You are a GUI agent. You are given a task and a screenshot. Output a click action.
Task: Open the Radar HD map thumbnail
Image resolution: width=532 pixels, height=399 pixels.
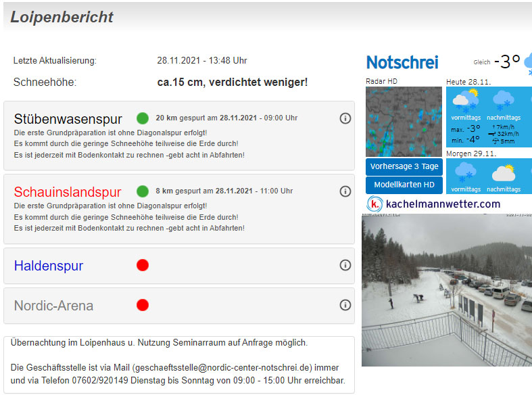pos(404,122)
